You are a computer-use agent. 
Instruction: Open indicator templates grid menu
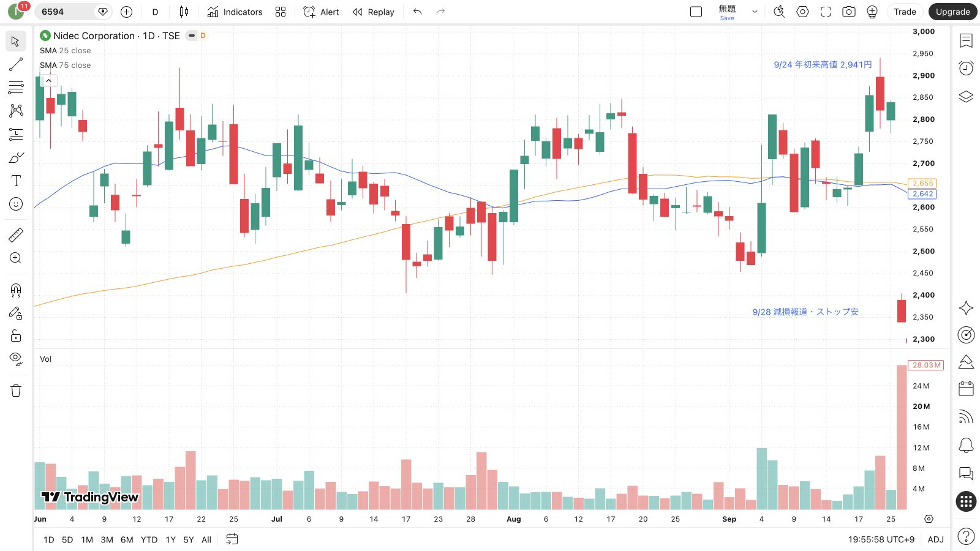point(281,12)
